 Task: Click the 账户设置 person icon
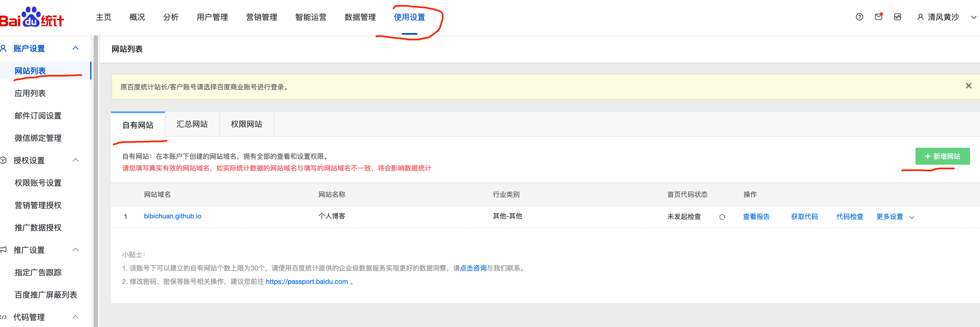point(3,48)
